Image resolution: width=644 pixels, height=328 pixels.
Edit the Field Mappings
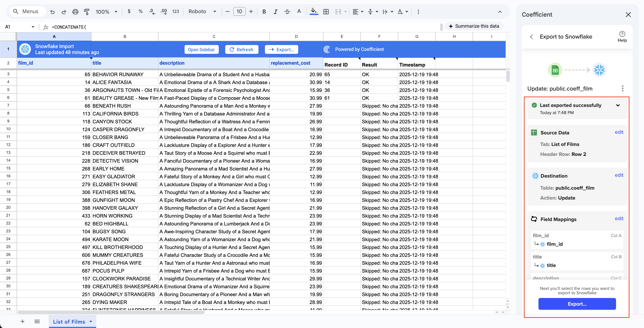619,219
